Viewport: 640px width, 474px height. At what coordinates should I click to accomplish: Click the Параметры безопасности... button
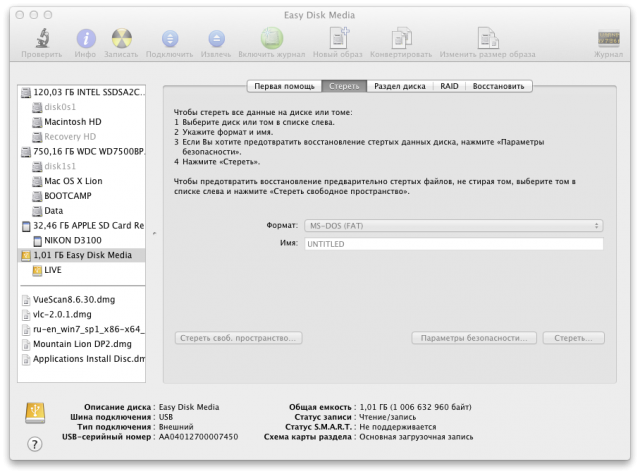pos(475,339)
